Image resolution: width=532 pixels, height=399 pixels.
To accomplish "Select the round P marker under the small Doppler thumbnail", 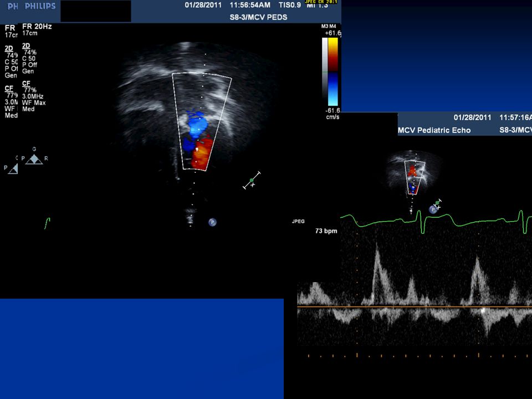I will click(x=433, y=209).
